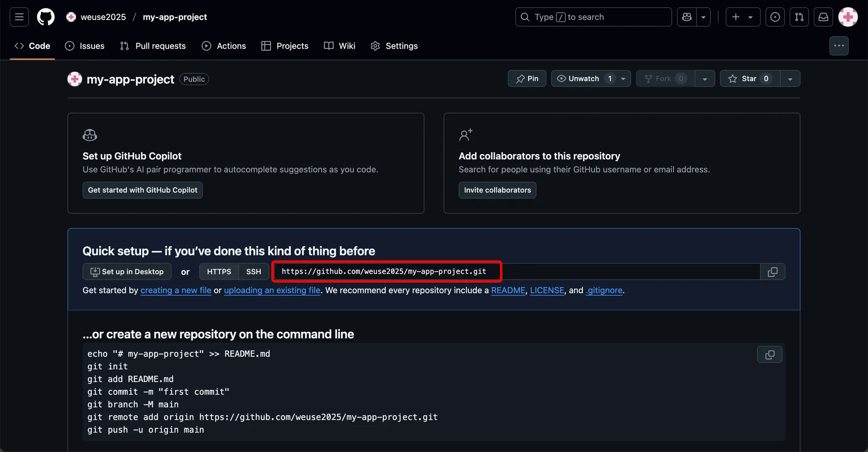Click the 'git remote add origin' command line
868x452 pixels.
coord(262,417)
